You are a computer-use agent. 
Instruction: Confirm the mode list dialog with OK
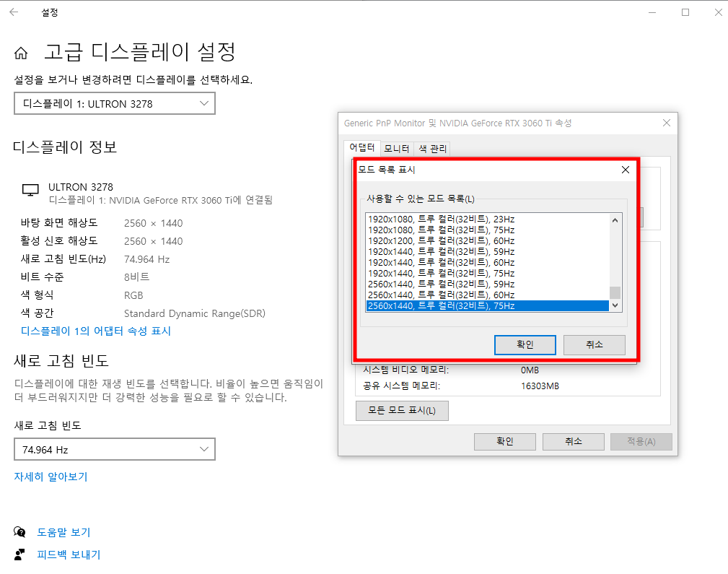(x=525, y=344)
